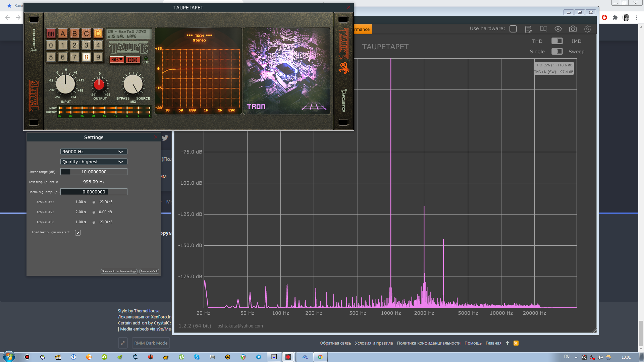Open the browser three-dot menu

point(637,17)
